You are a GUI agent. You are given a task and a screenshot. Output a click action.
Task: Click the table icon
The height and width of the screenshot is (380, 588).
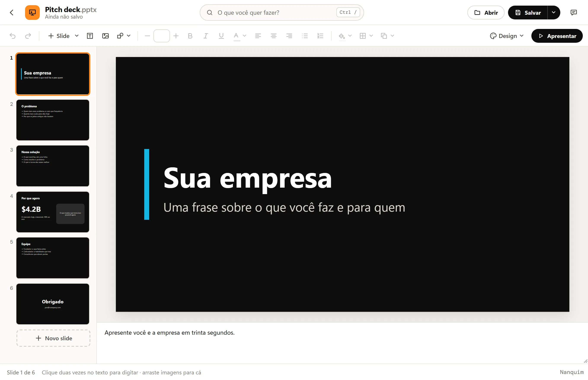363,36
